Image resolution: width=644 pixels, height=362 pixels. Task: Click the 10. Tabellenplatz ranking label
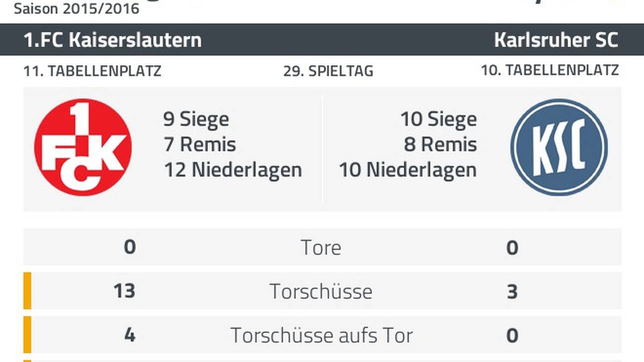pos(550,71)
